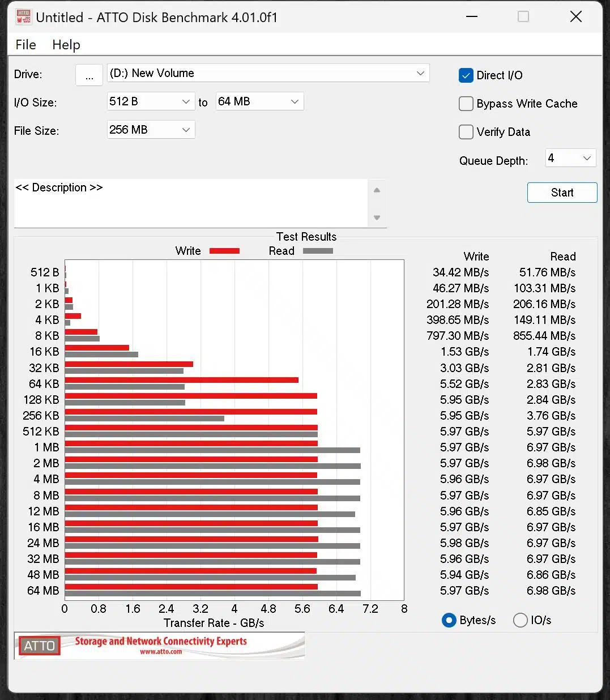The image size is (610, 700).
Task: Click the ATTO logo in the banner
Action: tap(40, 646)
